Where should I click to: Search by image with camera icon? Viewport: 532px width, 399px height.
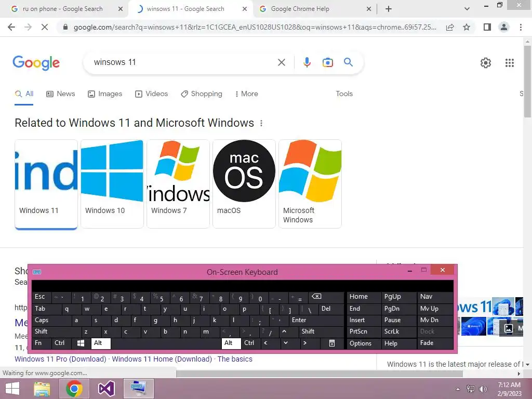[x=327, y=62]
